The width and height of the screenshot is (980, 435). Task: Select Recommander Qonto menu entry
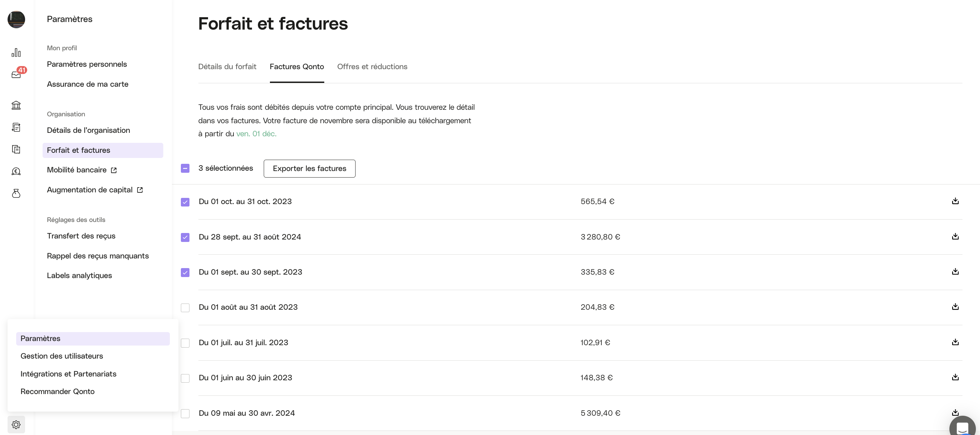[x=57, y=392]
